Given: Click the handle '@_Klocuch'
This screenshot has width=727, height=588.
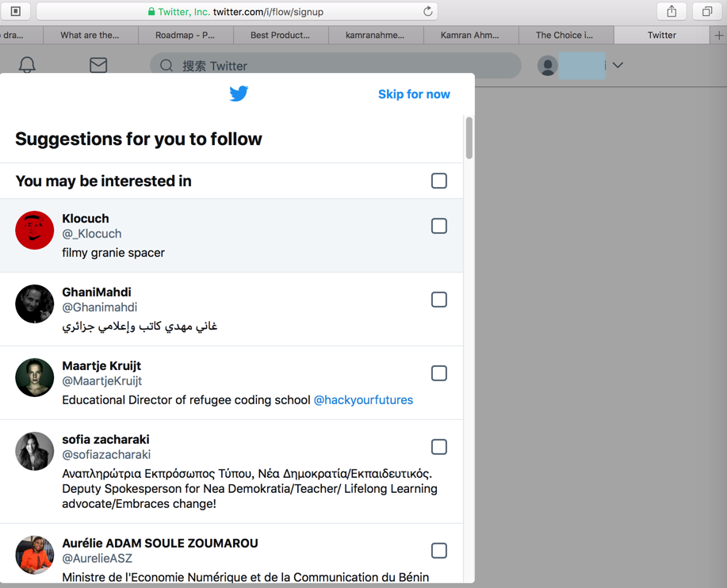Looking at the screenshot, I should click(92, 234).
